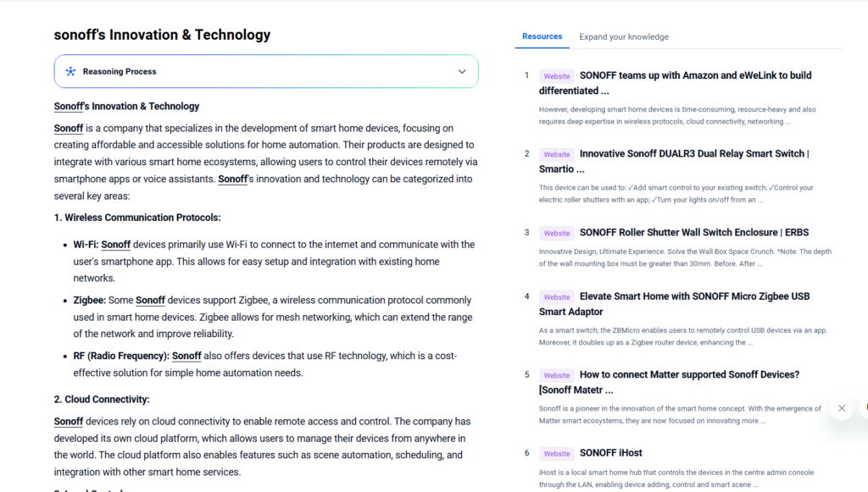The image size is (868, 492).
Task: Open the How to connect Matter supported link
Action: pyautogui.click(x=688, y=374)
